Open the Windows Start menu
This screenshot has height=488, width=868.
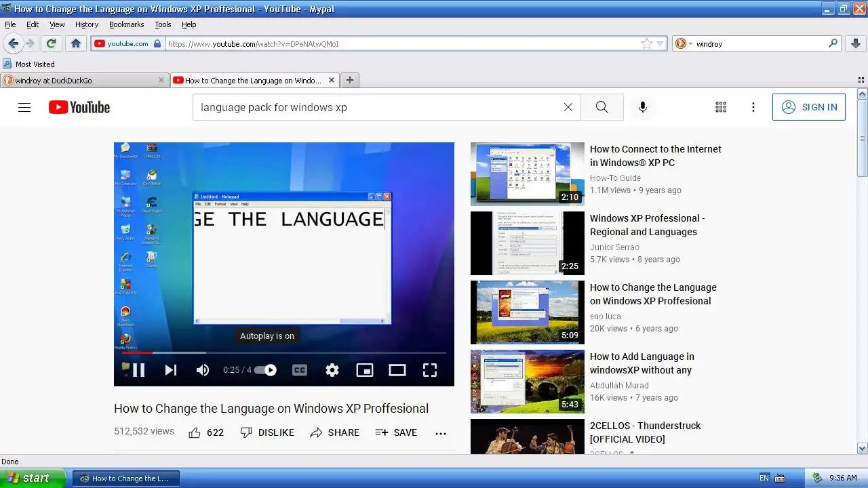coord(33,478)
